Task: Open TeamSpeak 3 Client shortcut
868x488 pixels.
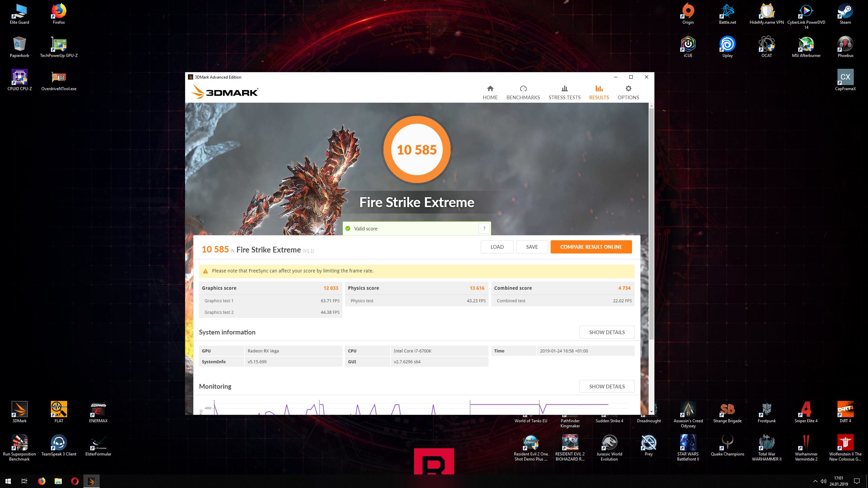Action: coord(59,446)
